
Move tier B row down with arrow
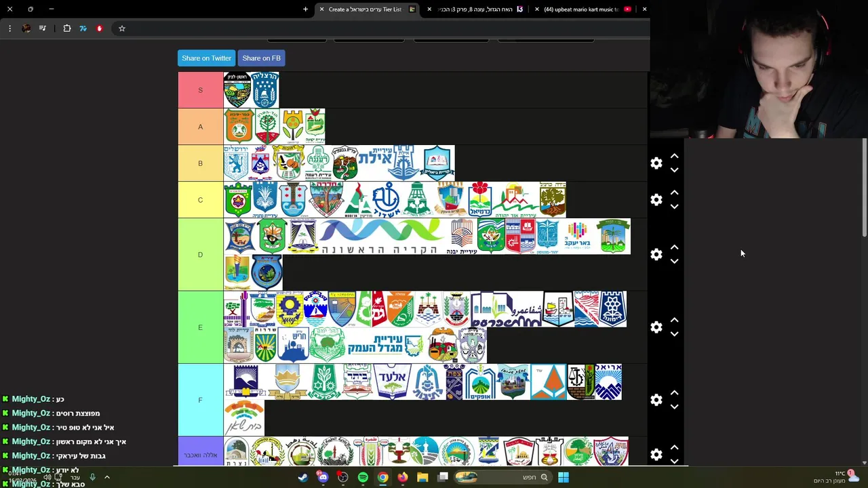pyautogui.click(x=674, y=170)
